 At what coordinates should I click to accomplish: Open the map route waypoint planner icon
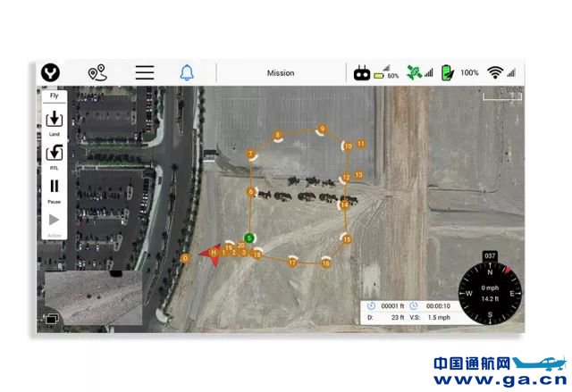click(97, 73)
